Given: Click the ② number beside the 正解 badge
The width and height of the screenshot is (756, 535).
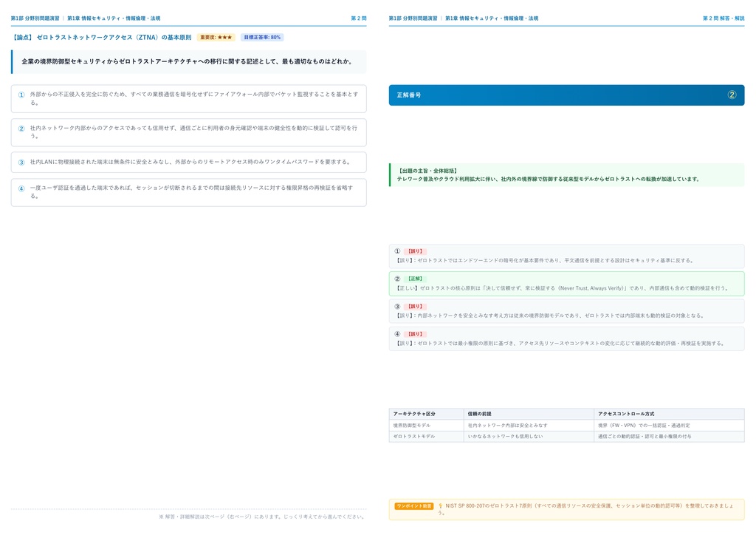Looking at the screenshot, I should click(x=397, y=279).
